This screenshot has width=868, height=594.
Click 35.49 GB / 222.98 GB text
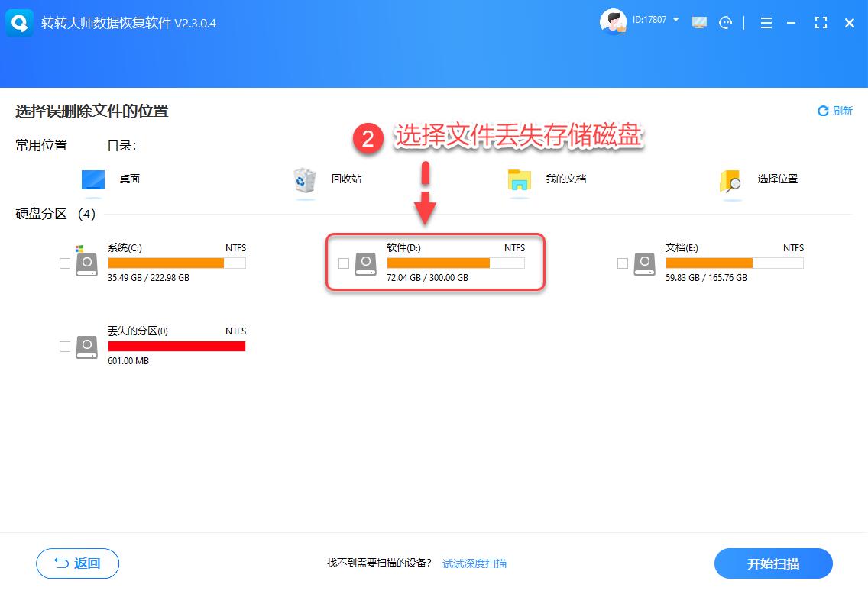point(149,278)
